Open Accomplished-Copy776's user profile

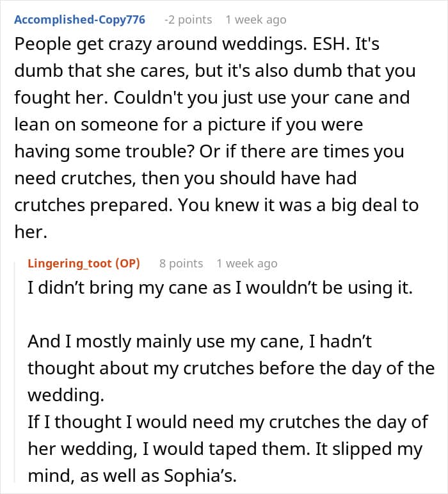click(x=80, y=20)
